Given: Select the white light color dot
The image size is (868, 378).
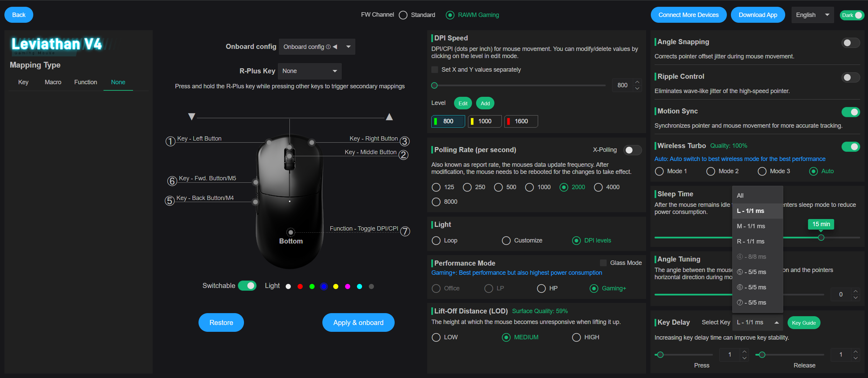Looking at the screenshot, I should click(x=288, y=286).
